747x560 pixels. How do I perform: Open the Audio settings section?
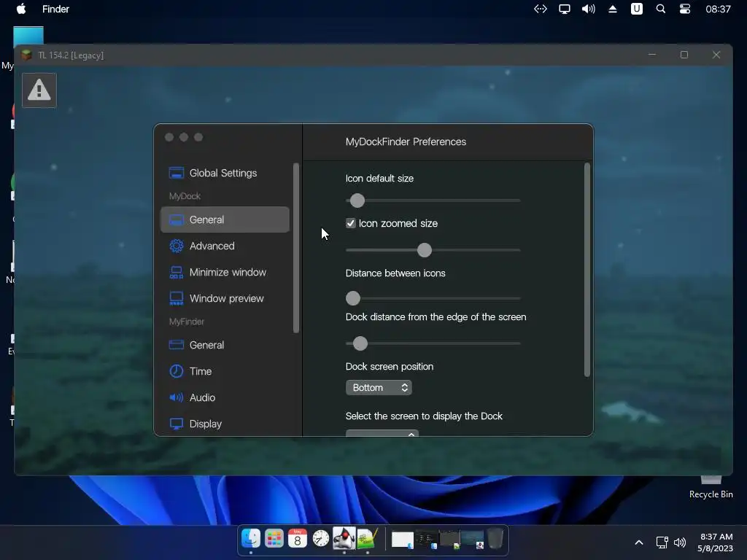[225, 397]
